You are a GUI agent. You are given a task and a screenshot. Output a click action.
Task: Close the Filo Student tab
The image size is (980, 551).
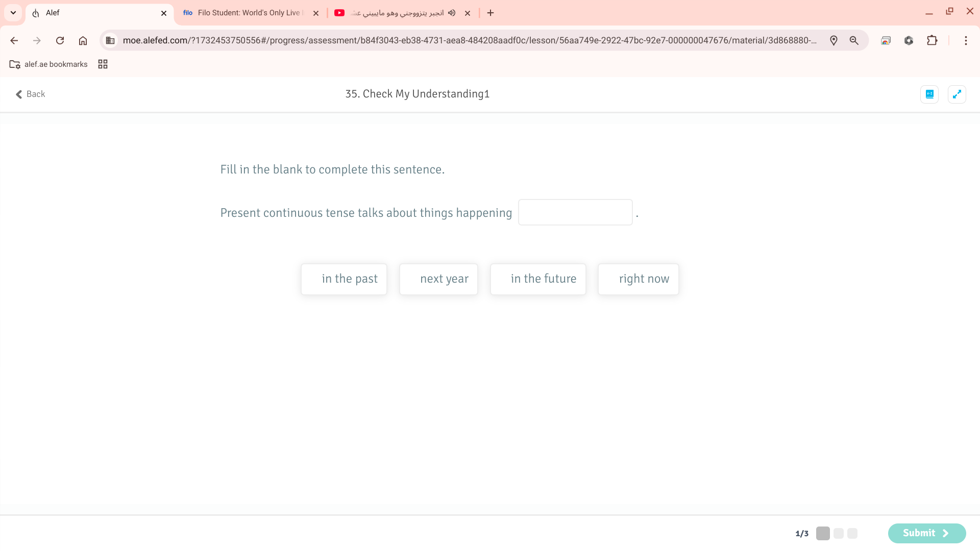(x=316, y=13)
